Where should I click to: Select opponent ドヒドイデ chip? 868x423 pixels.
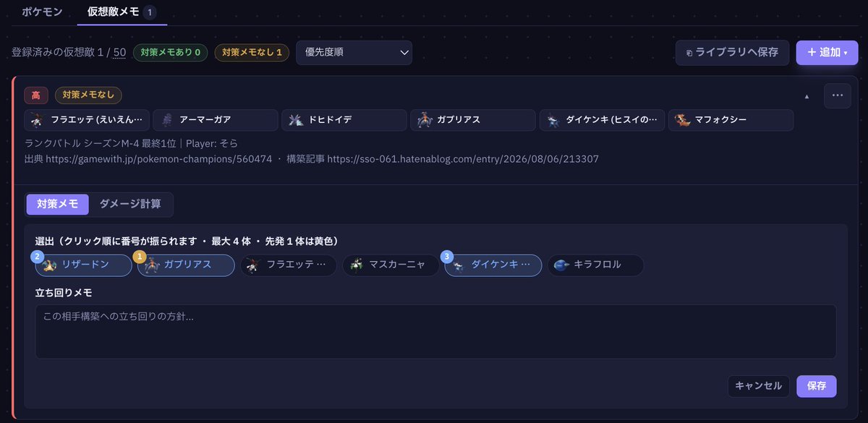pyautogui.click(x=344, y=120)
